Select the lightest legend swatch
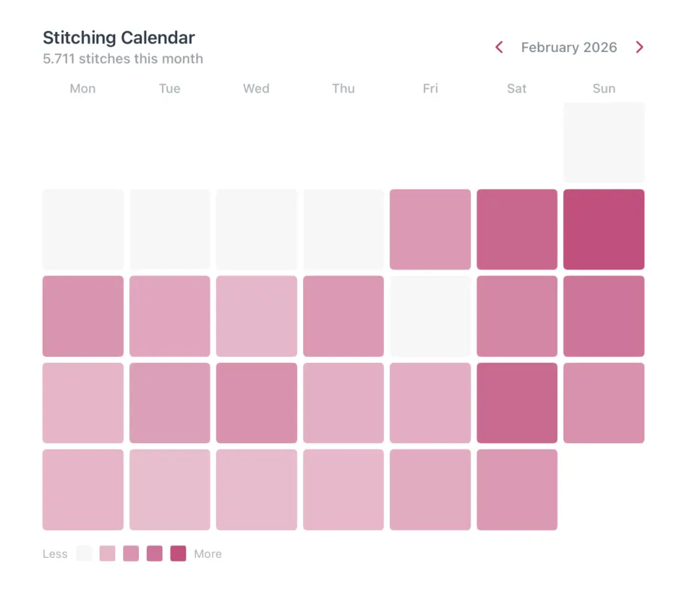The height and width of the screenshot is (594, 700). (x=84, y=554)
